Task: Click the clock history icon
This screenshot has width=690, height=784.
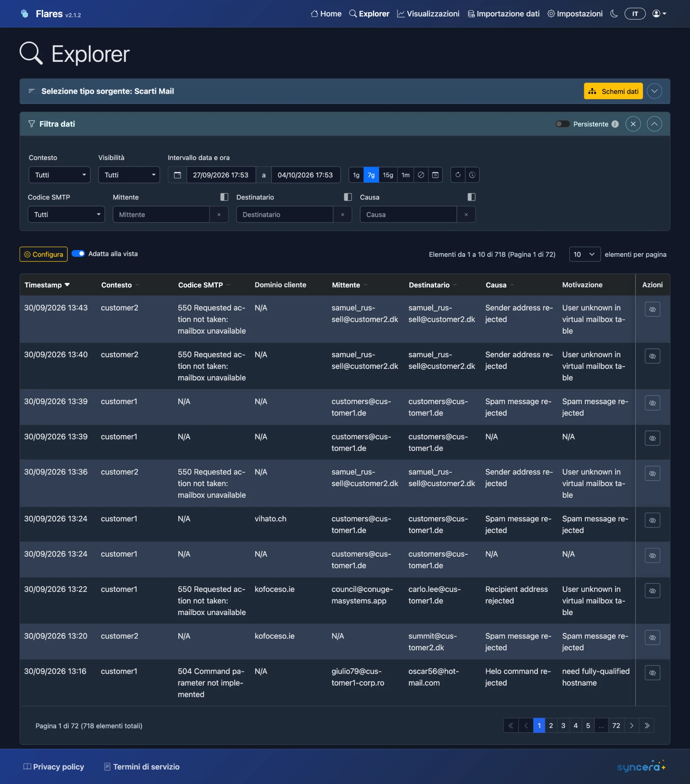Action: point(472,175)
